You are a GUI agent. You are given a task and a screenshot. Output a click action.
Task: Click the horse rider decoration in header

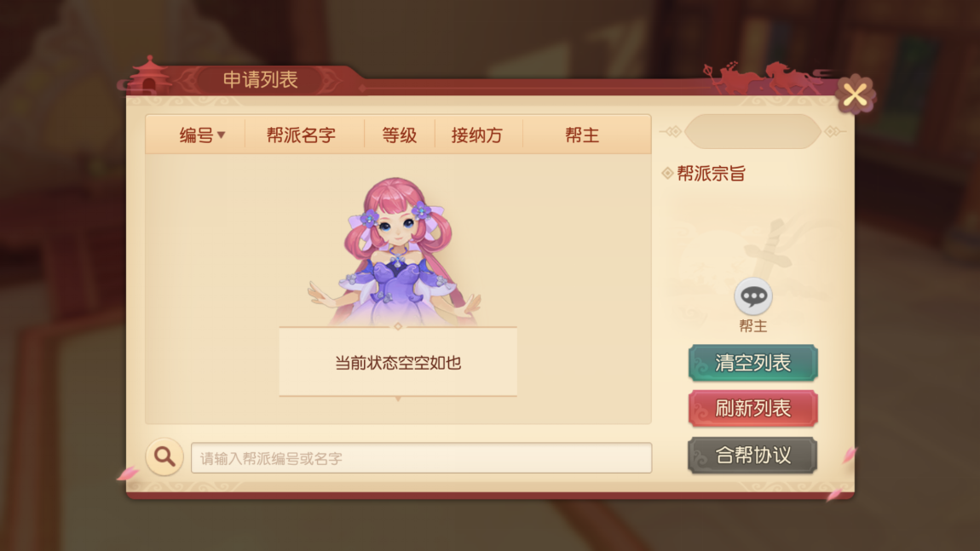763,78
